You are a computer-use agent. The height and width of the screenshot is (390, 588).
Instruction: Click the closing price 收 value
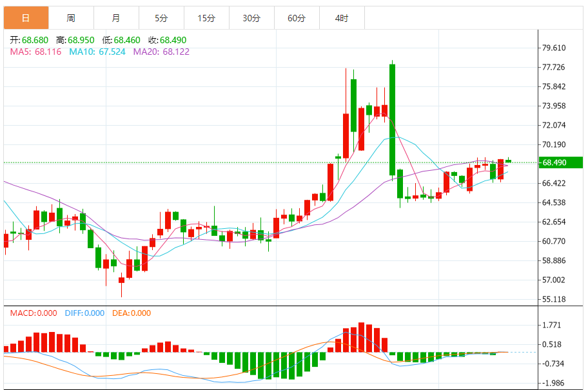tap(167, 40)
